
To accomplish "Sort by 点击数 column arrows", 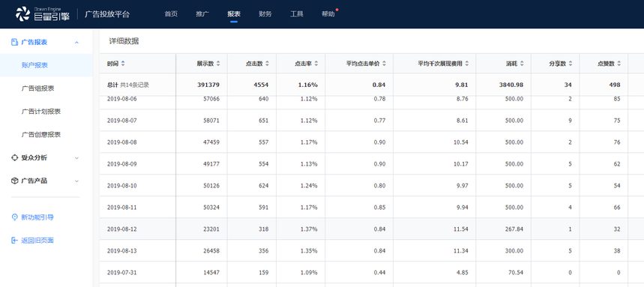I will [x=267, y=64].
